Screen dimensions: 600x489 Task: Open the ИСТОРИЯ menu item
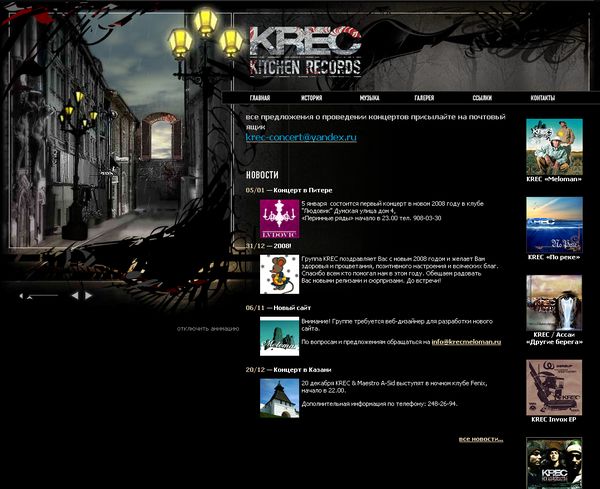point(311,98)
